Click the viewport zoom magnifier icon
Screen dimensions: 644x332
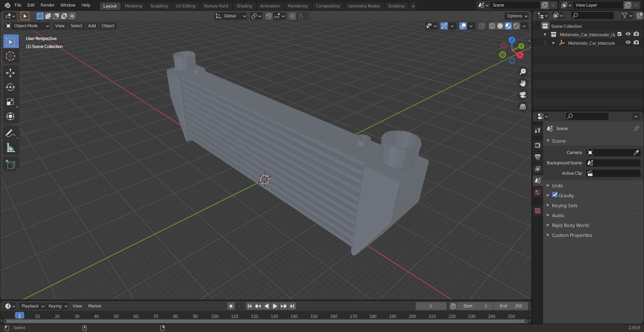(x=522, y=72)
